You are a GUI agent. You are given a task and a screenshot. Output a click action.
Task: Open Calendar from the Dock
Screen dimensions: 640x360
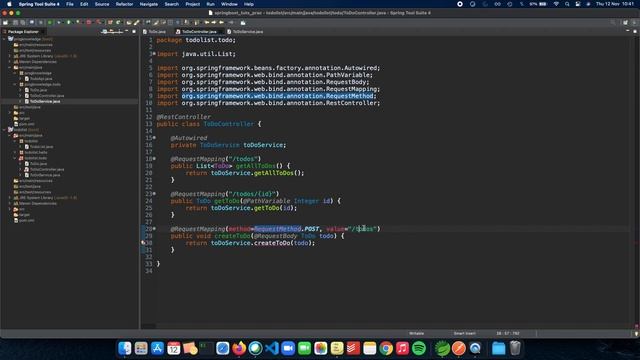coord(173,348)
